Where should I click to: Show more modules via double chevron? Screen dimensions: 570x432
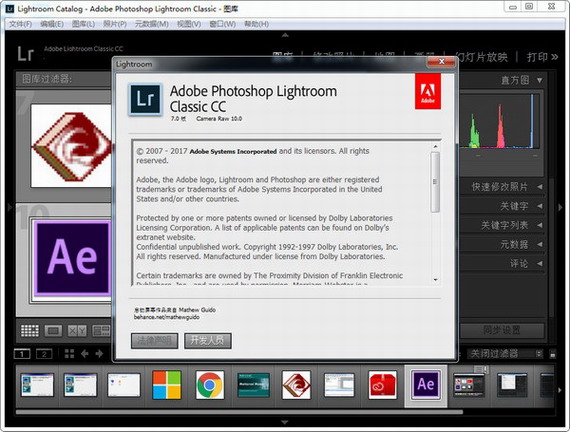(x=554, y=57)
